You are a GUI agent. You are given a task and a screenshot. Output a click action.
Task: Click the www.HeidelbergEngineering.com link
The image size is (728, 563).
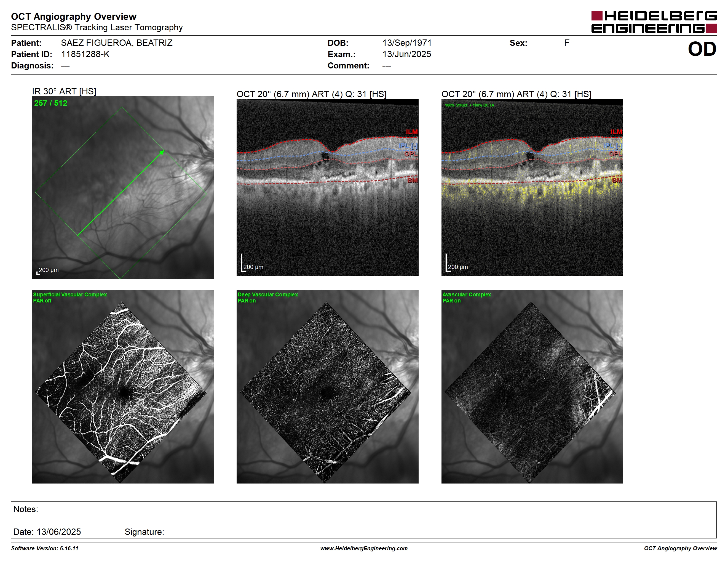[x=364, y=548]
